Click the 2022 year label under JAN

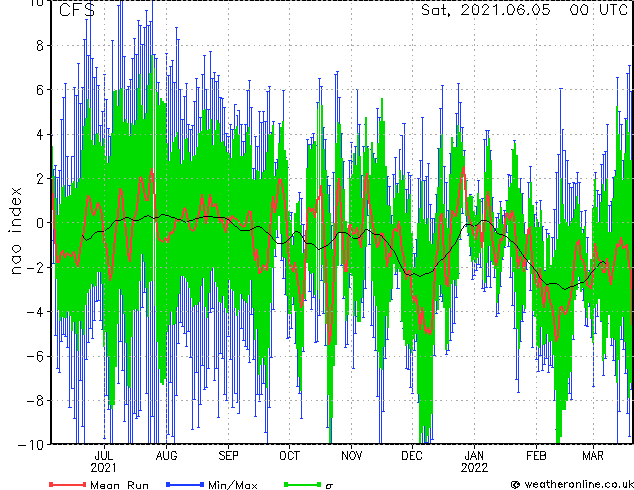click(x=474, y=468)
